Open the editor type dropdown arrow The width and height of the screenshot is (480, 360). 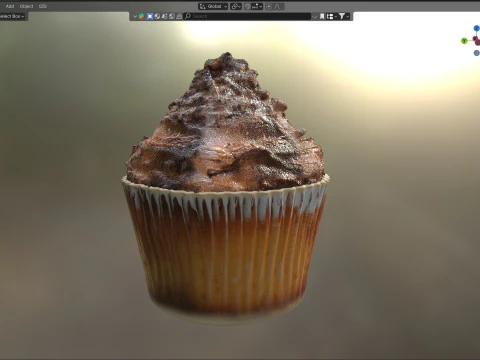pos(135,16)
